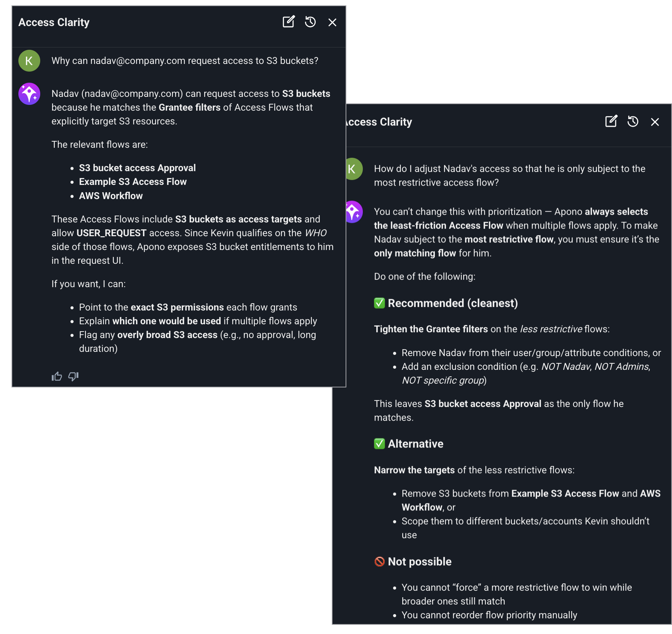Viewport: 672px width, 634px height.
Task: Open chat history in the S3 buckets question panel
Action: [310, 22]
